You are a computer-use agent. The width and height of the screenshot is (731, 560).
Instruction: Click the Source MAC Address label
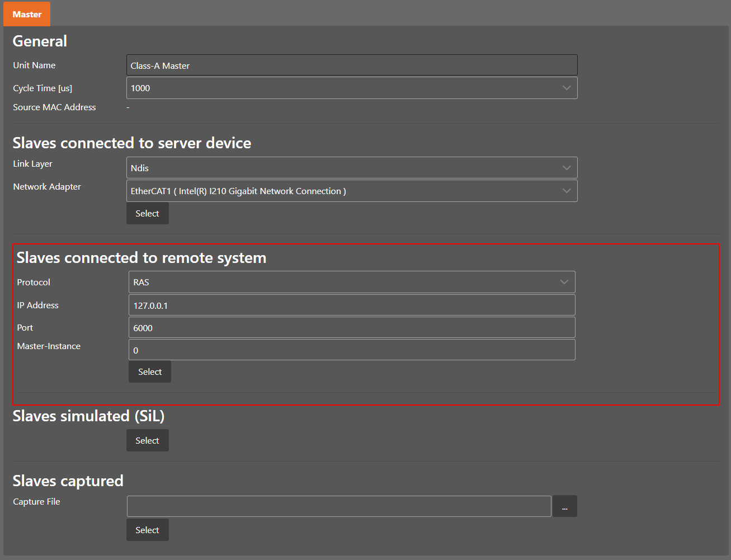[54, 107]
